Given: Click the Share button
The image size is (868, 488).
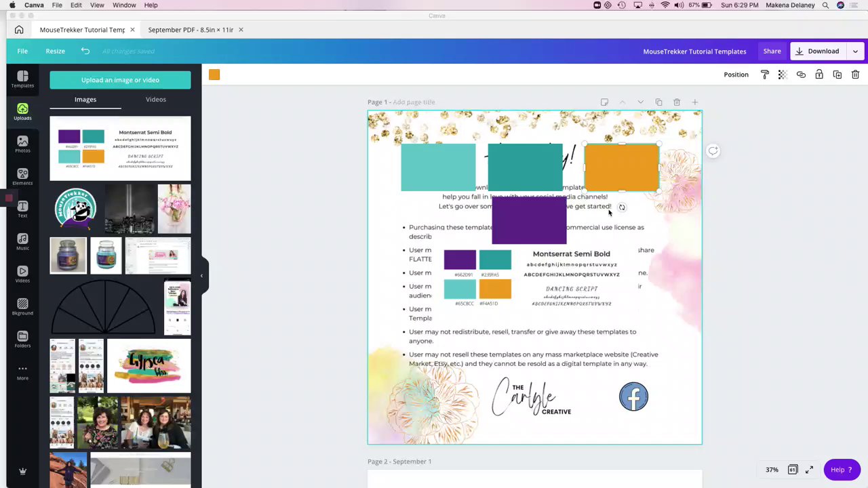Looking at the screenshot, I should point(772,51).
